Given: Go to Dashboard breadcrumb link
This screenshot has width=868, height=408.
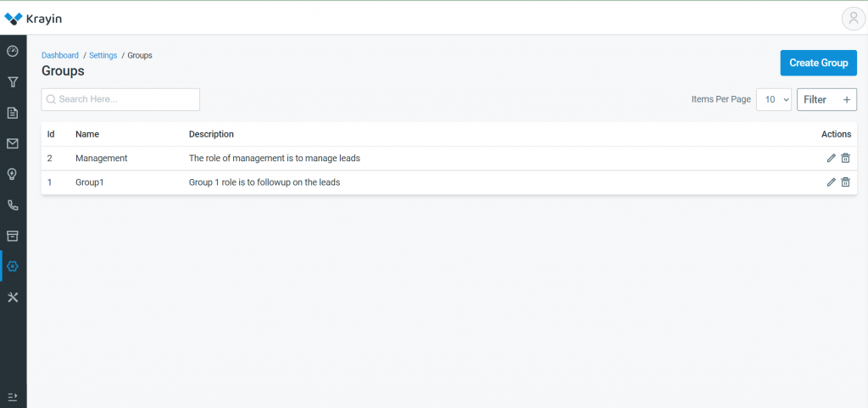Looking at the screenshot, I should point(60,55).
